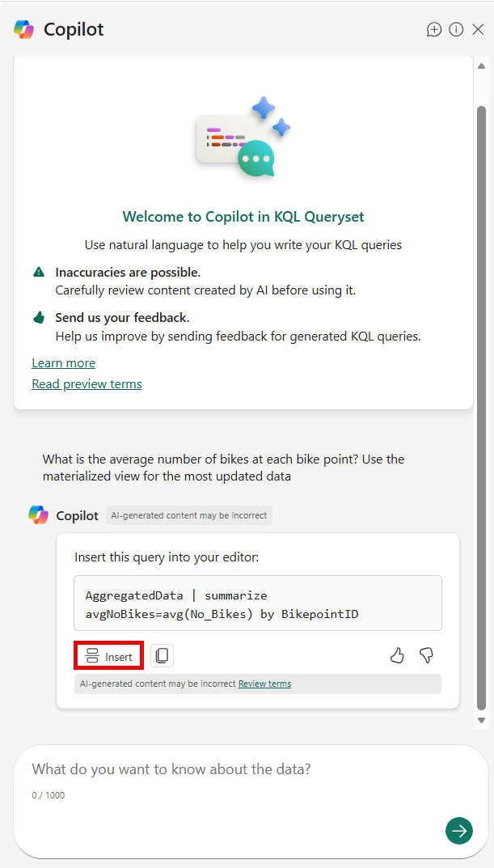The height and width of the screenshot is (868, 494).
Task: Click the 'Inaccuracies are possible.' text
Action: [128, 273]
